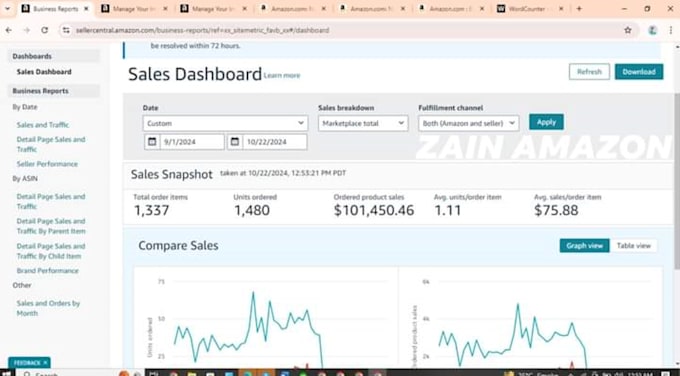Open the Sales and Traffic report
This screenshot has height=376, width=680.
(x=42, y=124)
